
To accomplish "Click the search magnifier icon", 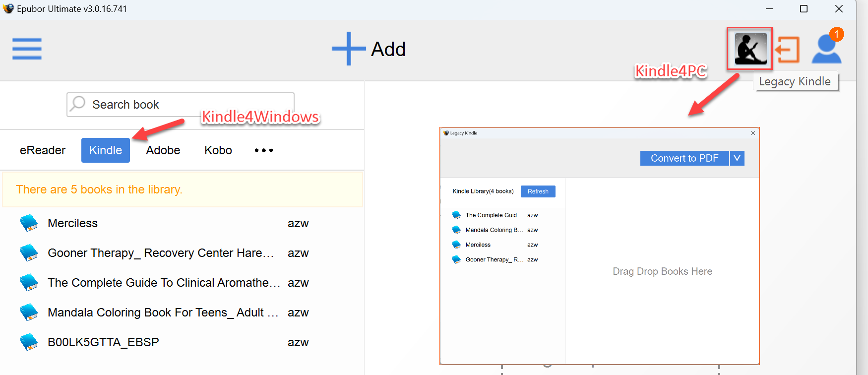I will coord(78,104).
